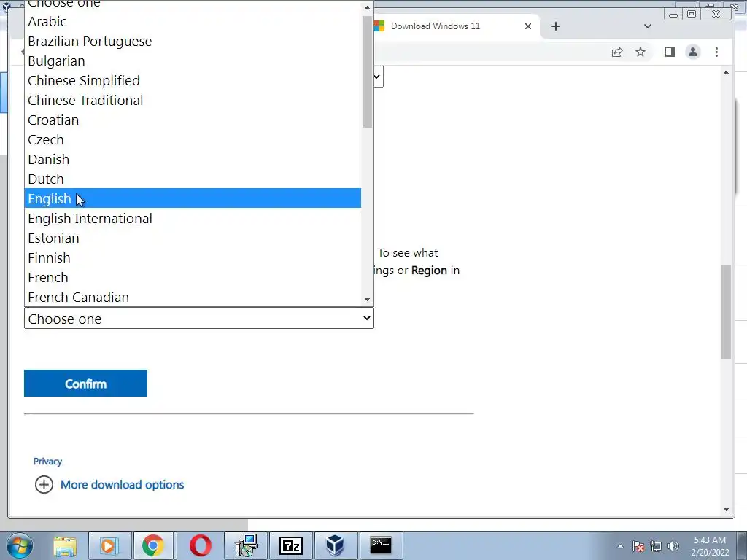Open the Privacy link
Image resolution: width=747 pixels, height=560 pixels.
(47, 462)
